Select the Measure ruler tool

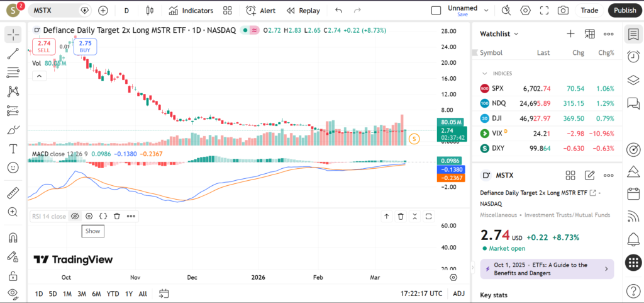click(x=13, y=193)
